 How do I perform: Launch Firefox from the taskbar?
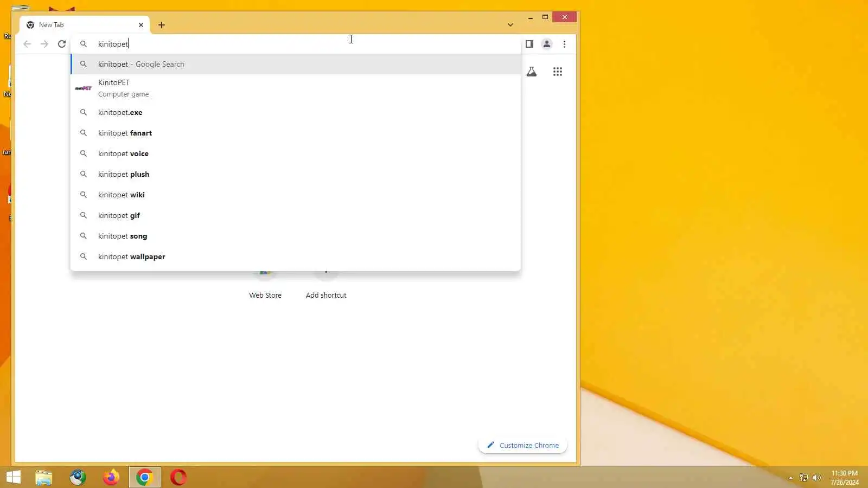tap(111, 477)
